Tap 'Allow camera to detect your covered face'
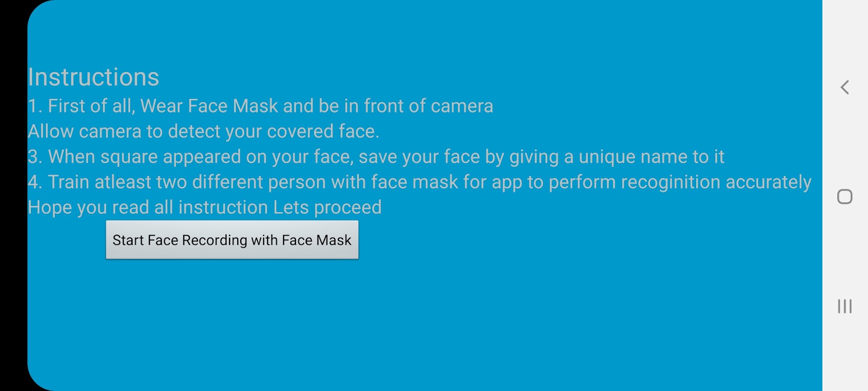 click(x=203, y=131)
